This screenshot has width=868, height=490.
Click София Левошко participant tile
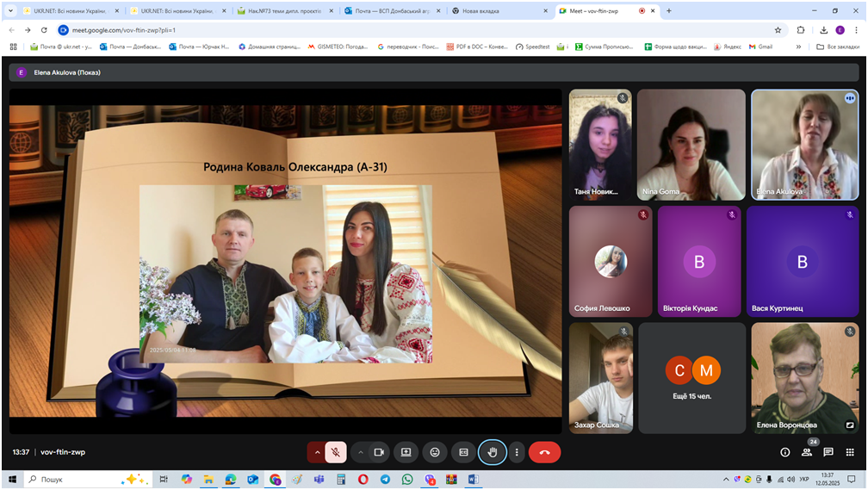[x=611, y=261]
